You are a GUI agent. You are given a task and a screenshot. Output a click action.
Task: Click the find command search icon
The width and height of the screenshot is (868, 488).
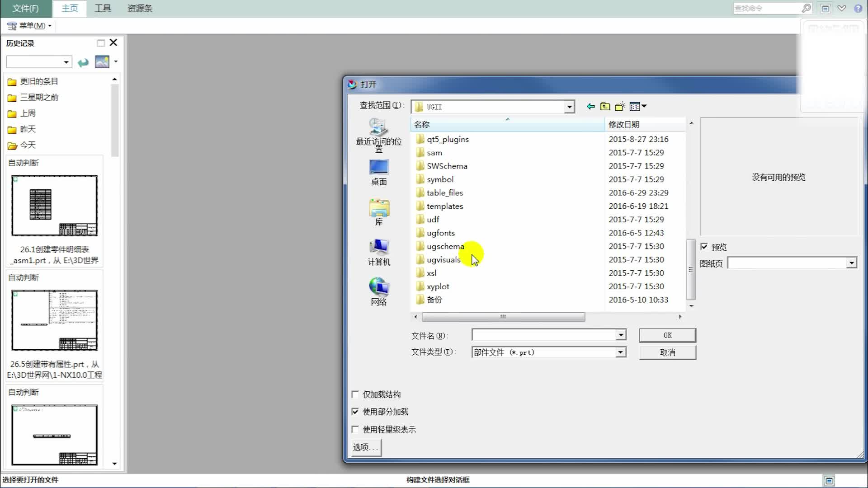click(x=806, y=8)
